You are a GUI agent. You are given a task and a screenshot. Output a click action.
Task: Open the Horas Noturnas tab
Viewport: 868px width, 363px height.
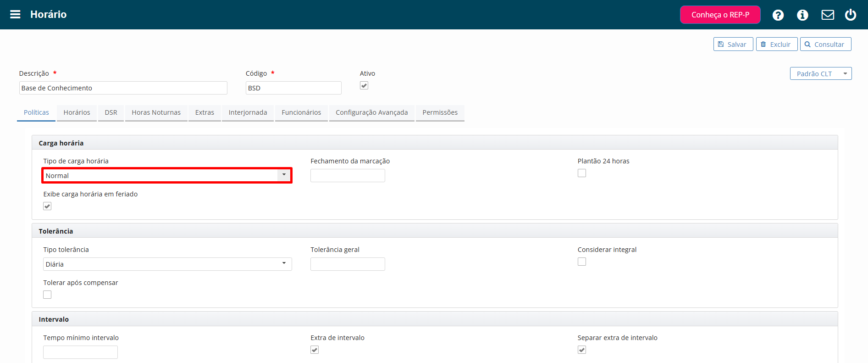(156, 112)
